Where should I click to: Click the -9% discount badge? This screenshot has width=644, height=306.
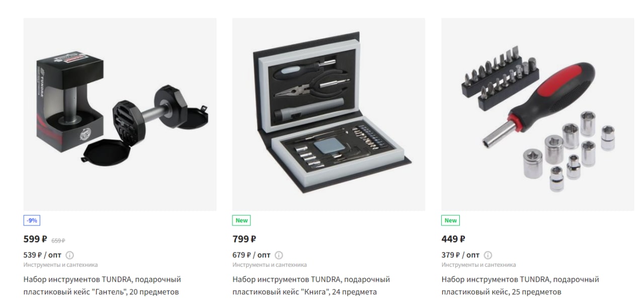point(31,220)
